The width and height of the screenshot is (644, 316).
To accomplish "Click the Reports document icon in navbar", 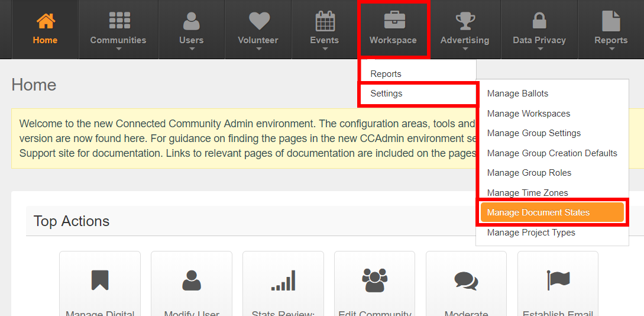I will click(x=611, y=21).
